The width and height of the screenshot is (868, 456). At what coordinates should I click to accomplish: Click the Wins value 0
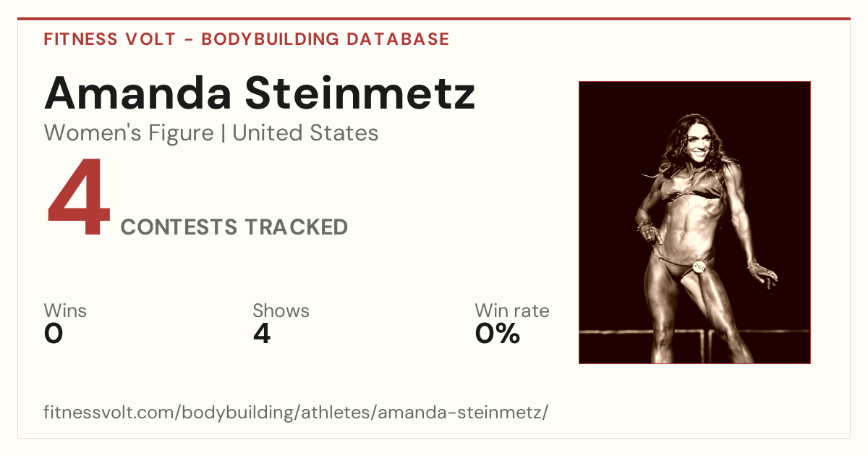click(54, 334)
